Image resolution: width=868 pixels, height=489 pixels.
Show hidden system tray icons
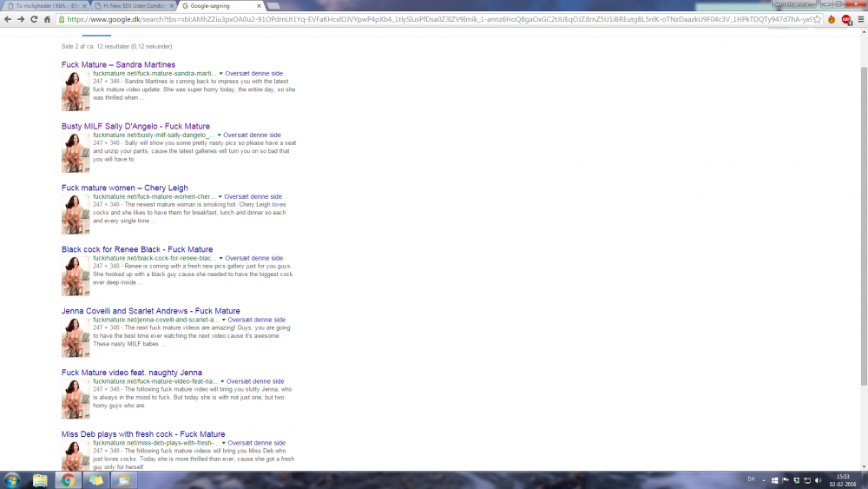(x=764, y=480)
